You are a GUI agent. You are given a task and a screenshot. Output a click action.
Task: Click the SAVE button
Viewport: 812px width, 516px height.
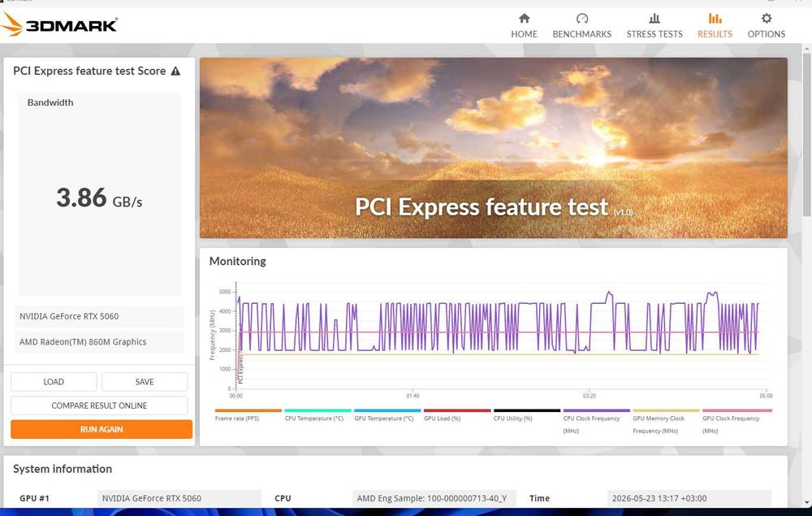point(145,382)
